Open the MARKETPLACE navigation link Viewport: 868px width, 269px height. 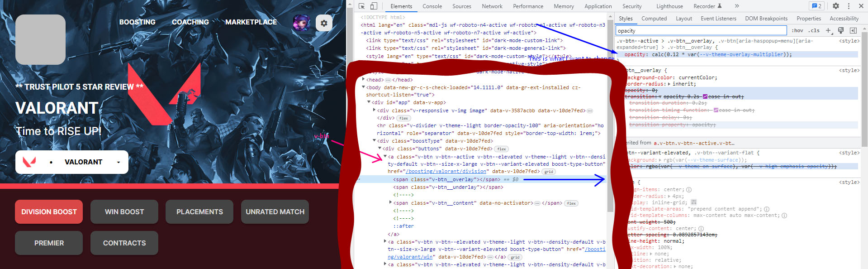251,22
